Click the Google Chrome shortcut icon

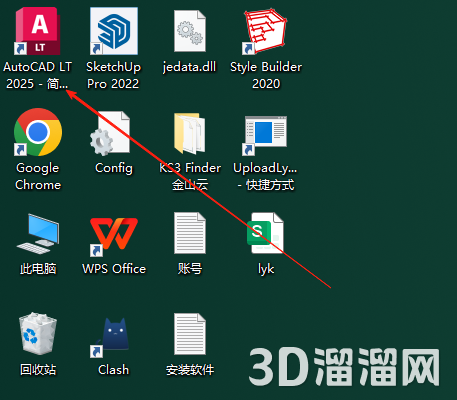(x=38, y=132)
